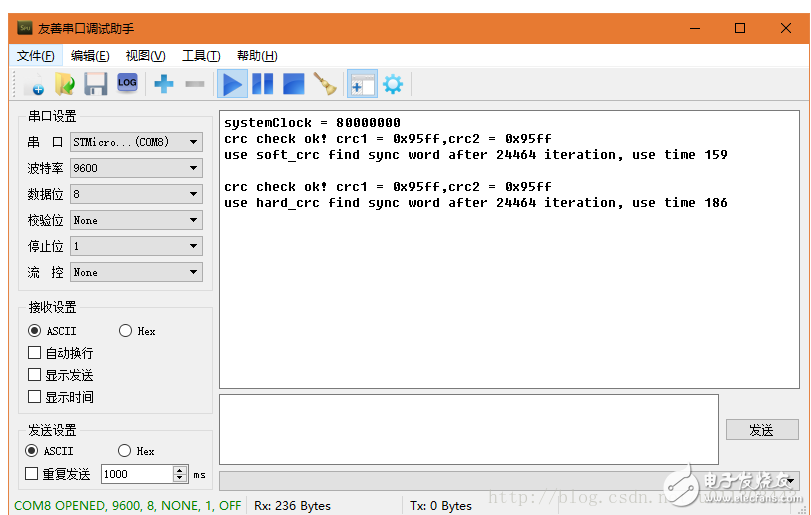Click the 发送 button
Image resolution: width=811 pixels, height=515 pixels.
(761, 430)
